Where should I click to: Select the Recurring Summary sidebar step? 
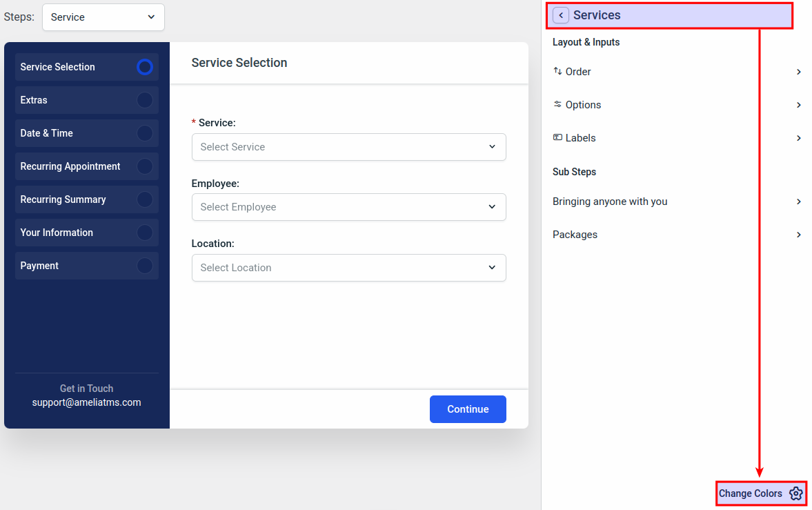(x=86, y=199)
